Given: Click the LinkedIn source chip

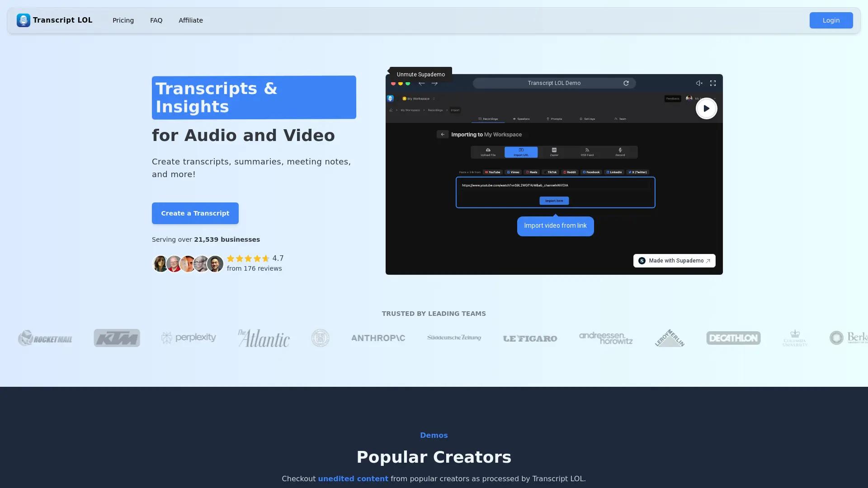Looking at the screenshot, I should coord(614,172).
